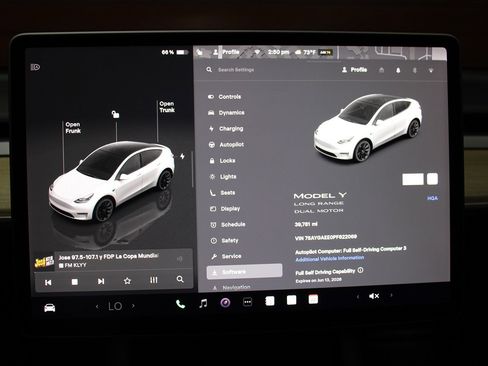Open the Calendar app icon
This screenshot has width=488, height=366.
point(313,299)
